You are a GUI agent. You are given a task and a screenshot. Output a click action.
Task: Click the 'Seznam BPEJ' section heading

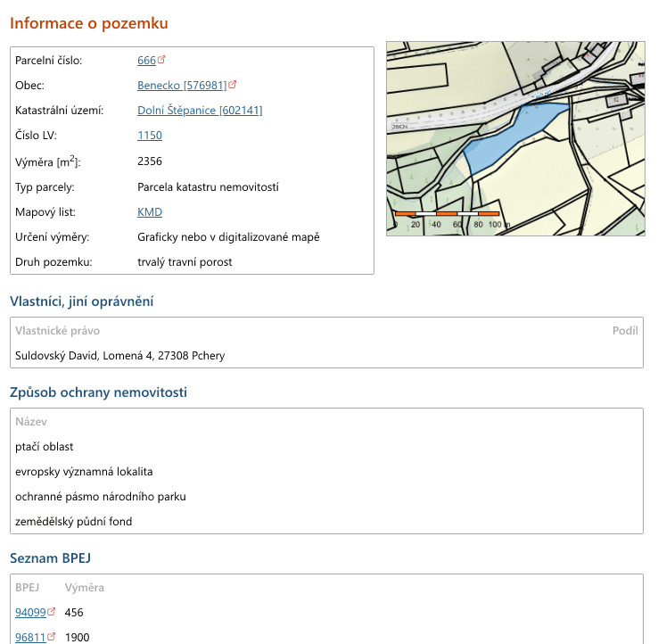(x=50, y=558)
